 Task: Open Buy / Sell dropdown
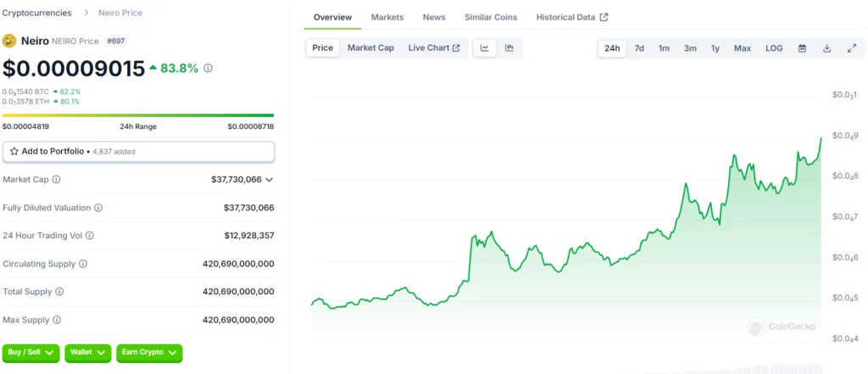coord(31,353)
